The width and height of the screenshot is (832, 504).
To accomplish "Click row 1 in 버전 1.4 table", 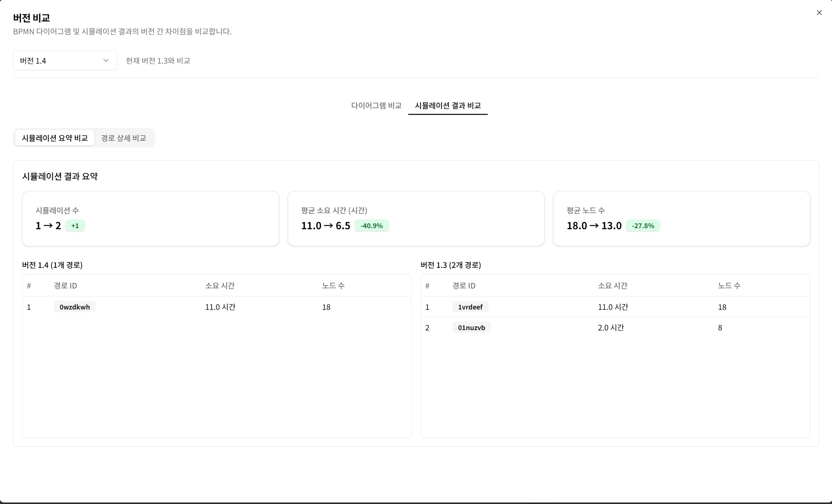I will coord(217,307).
